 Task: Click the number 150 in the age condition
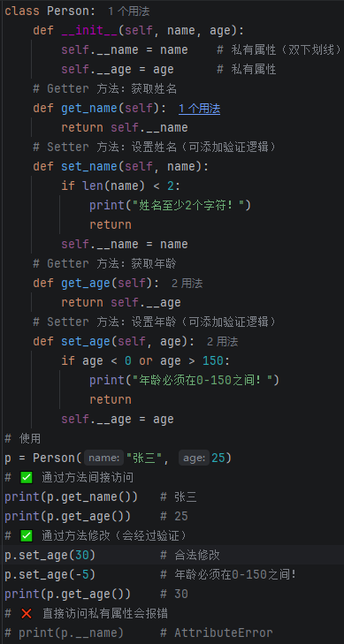pos(213,361)
